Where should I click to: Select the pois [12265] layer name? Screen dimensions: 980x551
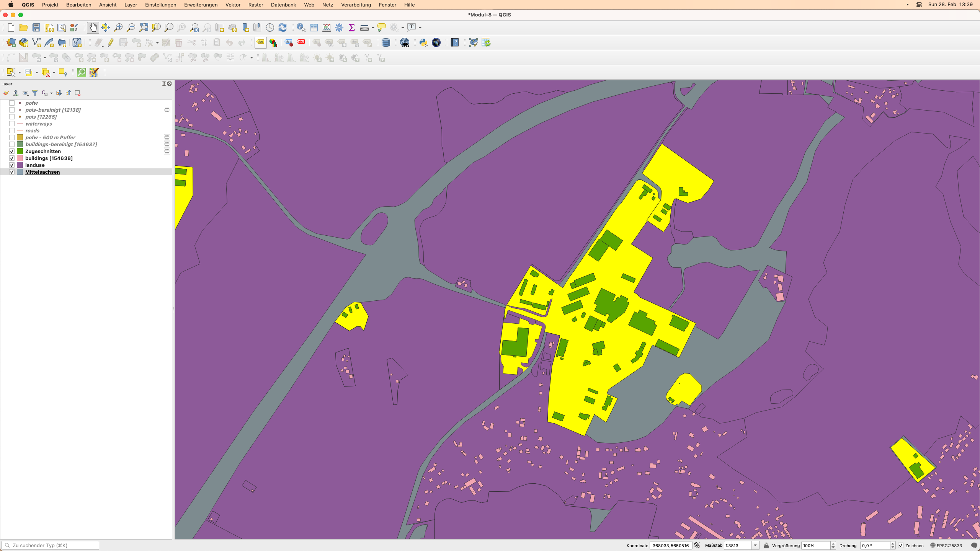[41, 117]
